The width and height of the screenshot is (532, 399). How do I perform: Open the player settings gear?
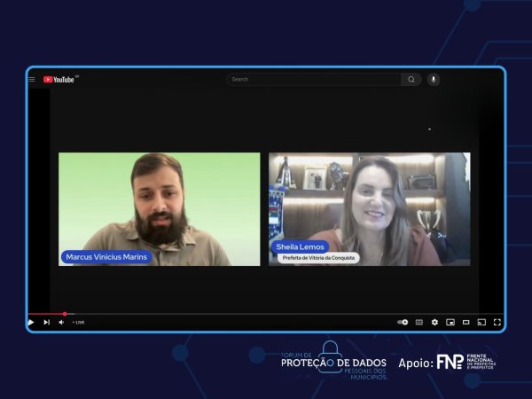pyautogui.click(x=434, y=322)
